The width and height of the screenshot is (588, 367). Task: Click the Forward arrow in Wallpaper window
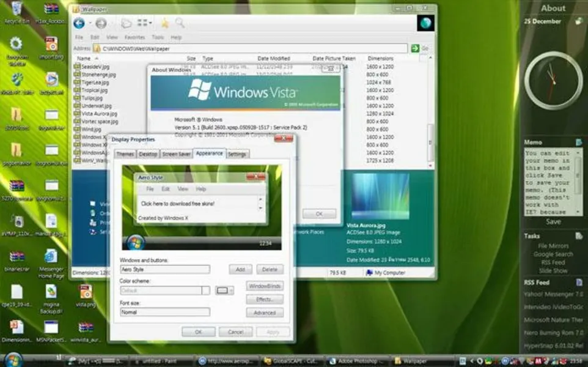tap(101, 23)
